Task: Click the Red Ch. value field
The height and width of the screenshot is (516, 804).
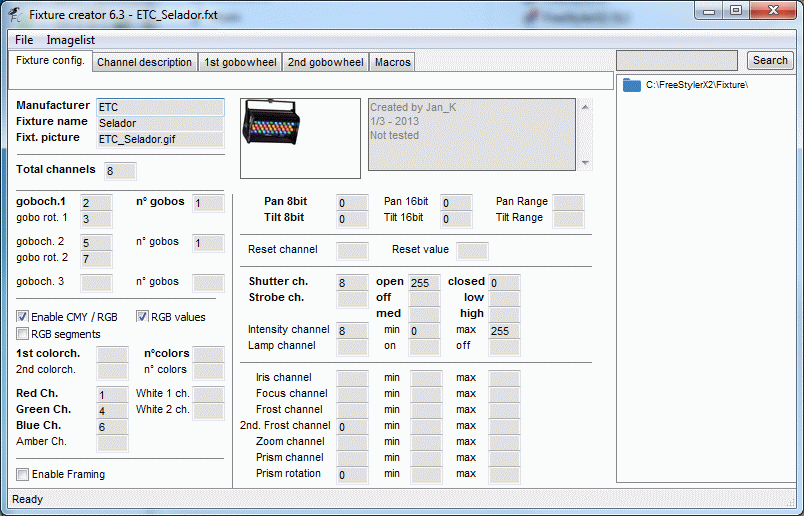Action: click(x=112, y=395)
